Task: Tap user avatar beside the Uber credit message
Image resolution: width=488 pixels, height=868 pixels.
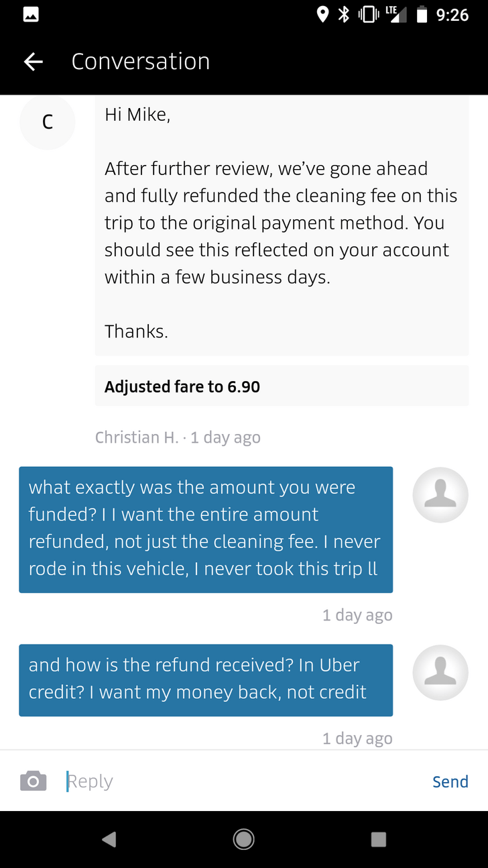Action: pyautogui.click(x=440, y=672)
